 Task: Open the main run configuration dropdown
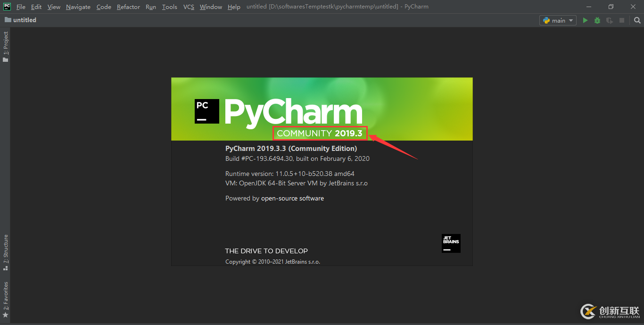pos(558,20)
